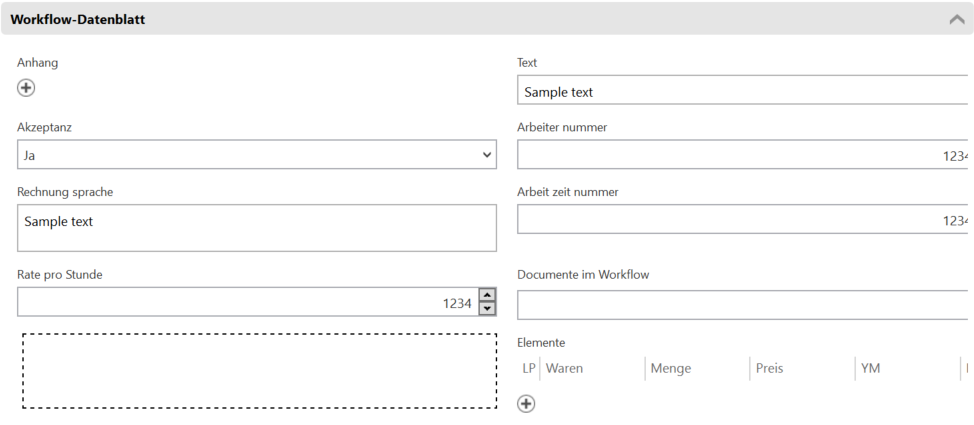
Task: Click the Documente im Workflow field
Action: (744, 305)
